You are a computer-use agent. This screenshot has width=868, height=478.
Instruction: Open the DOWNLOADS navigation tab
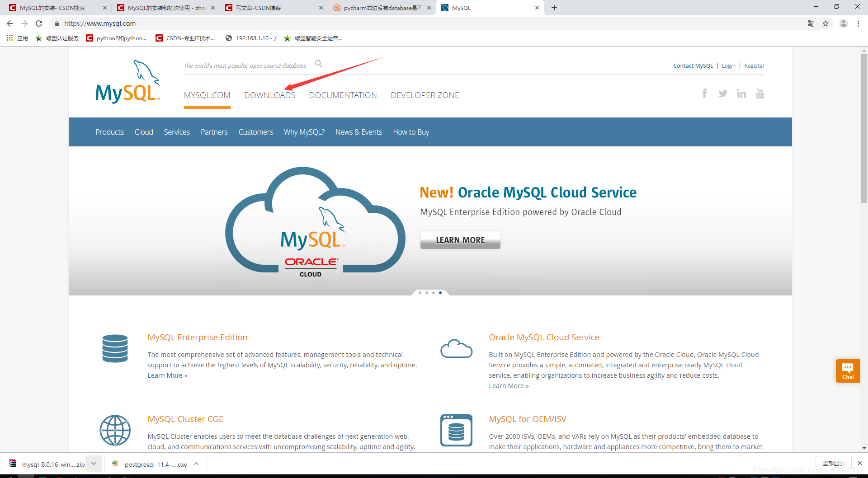click(x=269, y=95)
